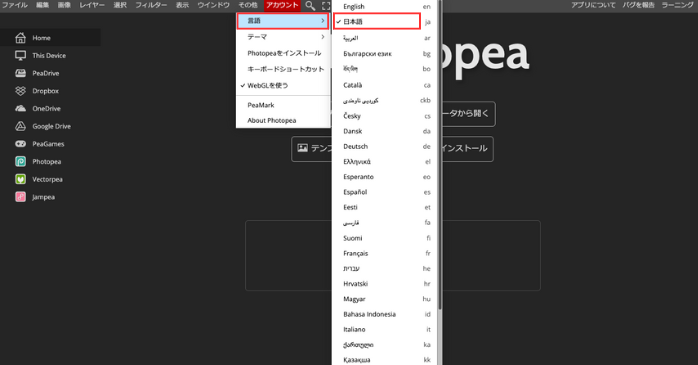The image size is (698, 365).
Task: Open the ファイル menu
Action: [x=15, y=5]
